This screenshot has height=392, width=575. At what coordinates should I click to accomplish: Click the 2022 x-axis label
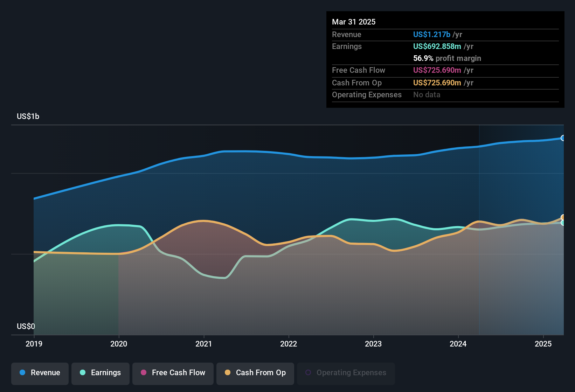pyautogui.click(x=289, y=344)
